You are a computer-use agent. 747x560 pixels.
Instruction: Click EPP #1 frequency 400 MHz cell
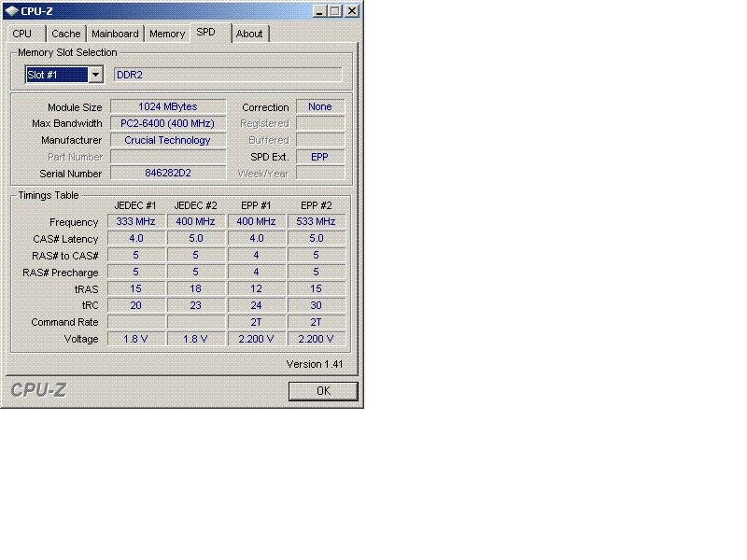(256, 221)
